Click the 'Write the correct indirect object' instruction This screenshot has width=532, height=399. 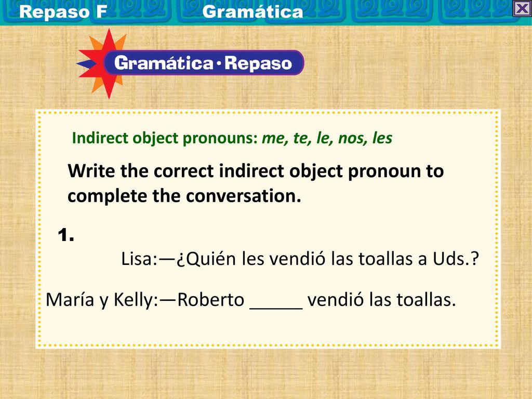(256, 170)
